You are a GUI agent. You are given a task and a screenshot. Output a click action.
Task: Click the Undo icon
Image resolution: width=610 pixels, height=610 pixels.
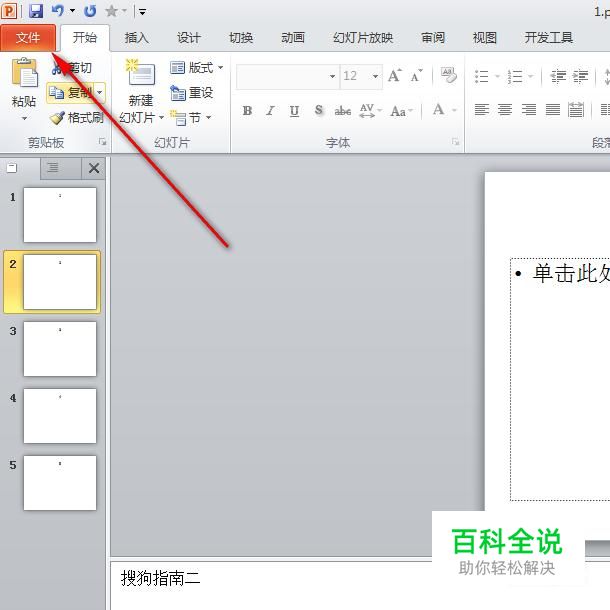[x=58, y=11]
